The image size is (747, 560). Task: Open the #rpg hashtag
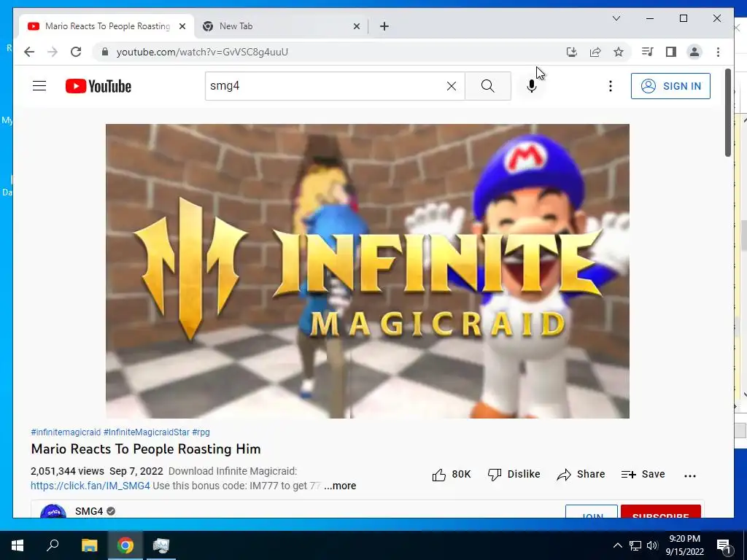201,432
